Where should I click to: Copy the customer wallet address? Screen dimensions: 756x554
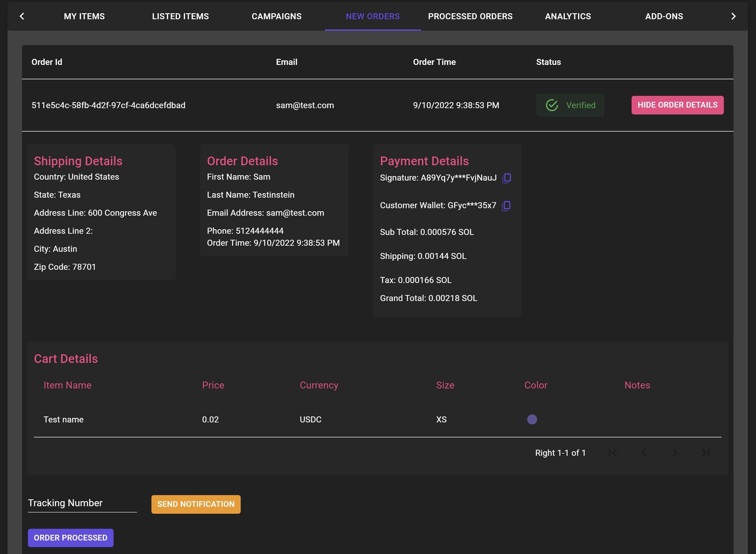[x=506, y=205]
